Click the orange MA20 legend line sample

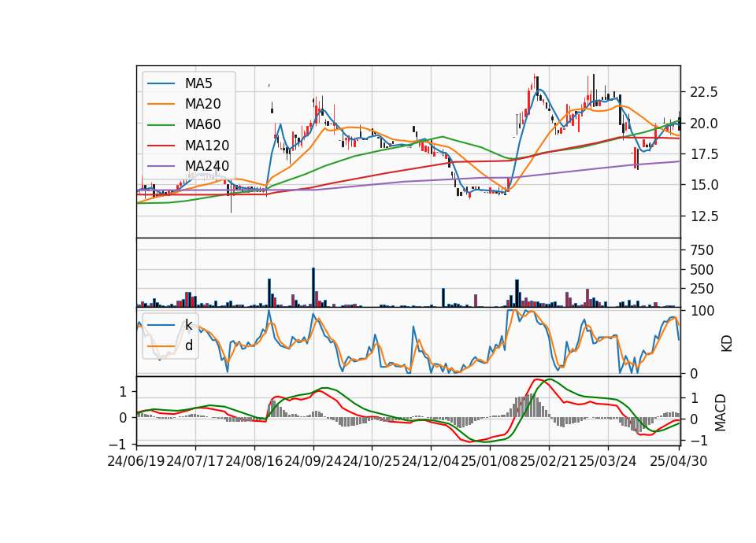(161, 104)
